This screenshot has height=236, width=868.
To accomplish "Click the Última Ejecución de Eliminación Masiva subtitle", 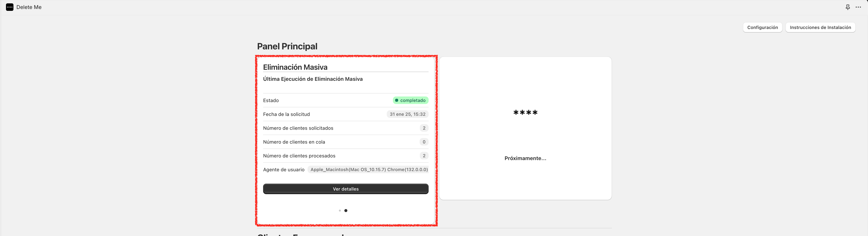I will coord(313,79).
